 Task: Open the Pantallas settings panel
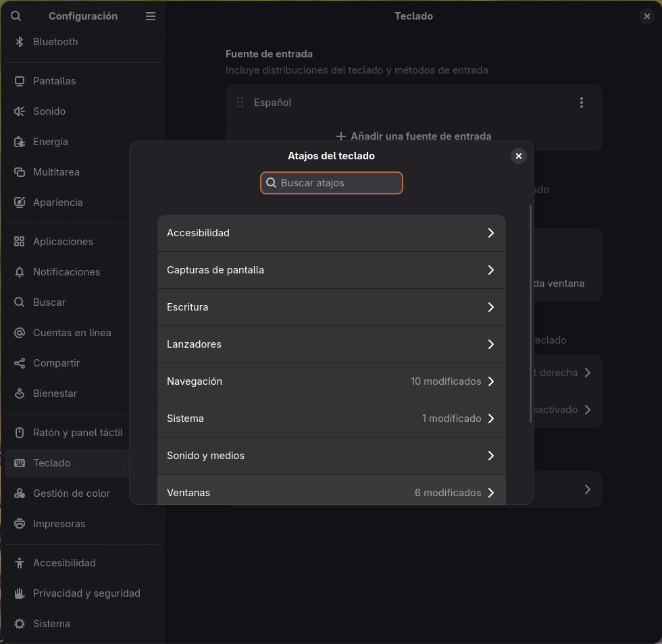[x=55, y=81]
